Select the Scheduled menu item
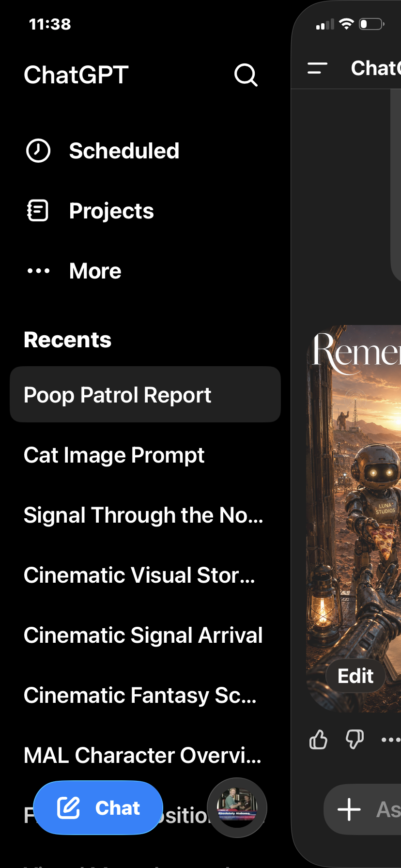This screenshot has width=401, height=868. [124, 151]
